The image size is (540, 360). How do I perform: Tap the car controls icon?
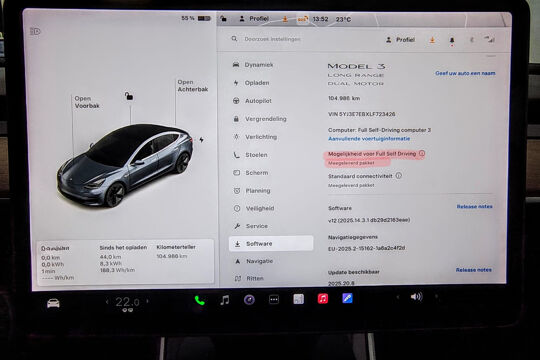click(x=53, y=304)
